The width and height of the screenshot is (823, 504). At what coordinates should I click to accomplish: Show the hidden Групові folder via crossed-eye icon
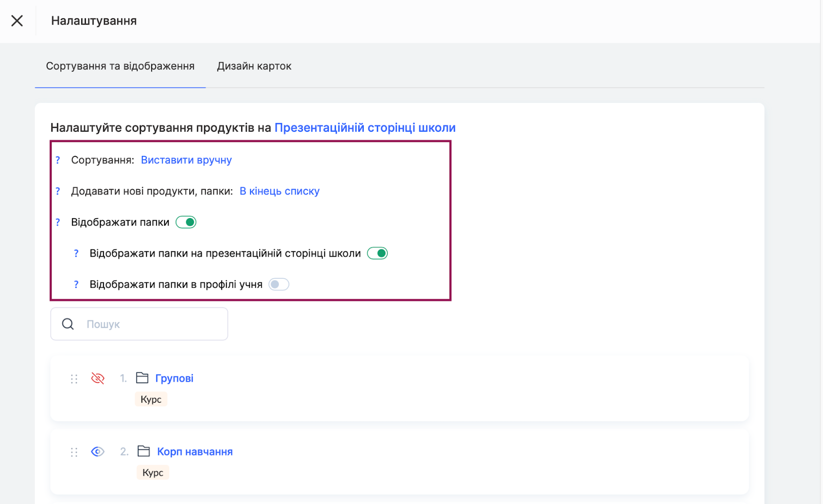point(98,379)
